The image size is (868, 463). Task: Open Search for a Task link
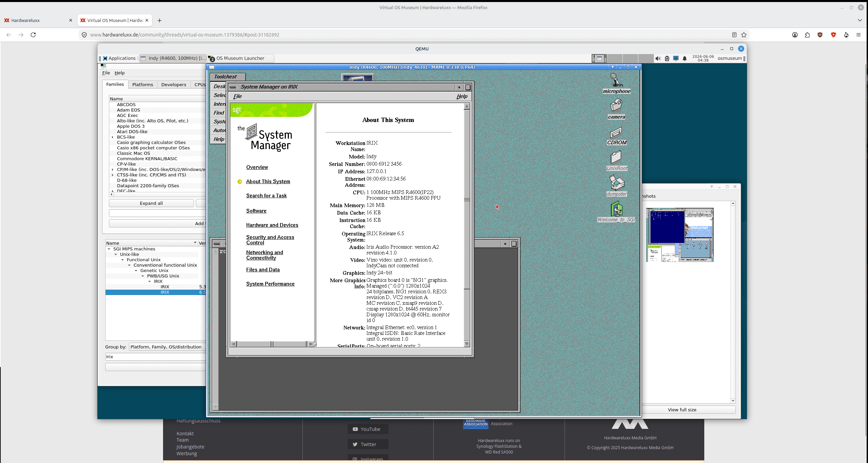pos(266,196)
